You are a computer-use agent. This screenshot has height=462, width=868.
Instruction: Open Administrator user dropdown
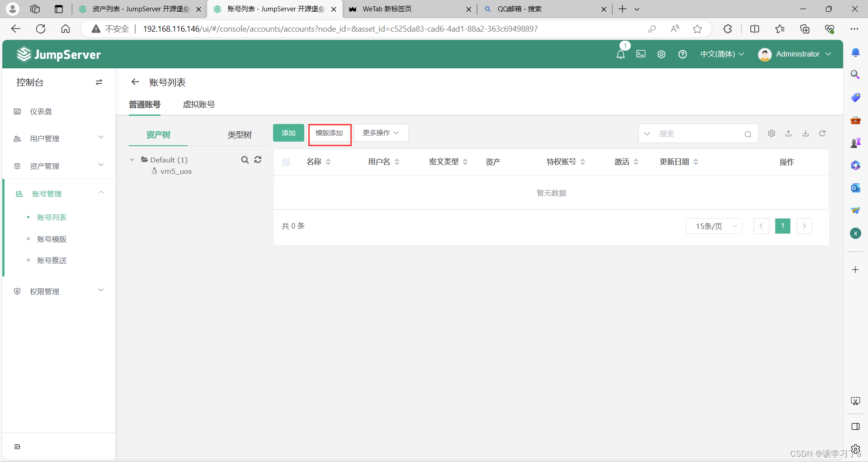795,54
